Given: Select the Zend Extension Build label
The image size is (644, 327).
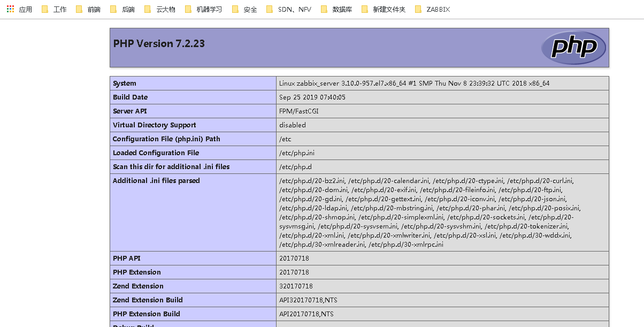Looking at the screenshot, I should (148, 300).
